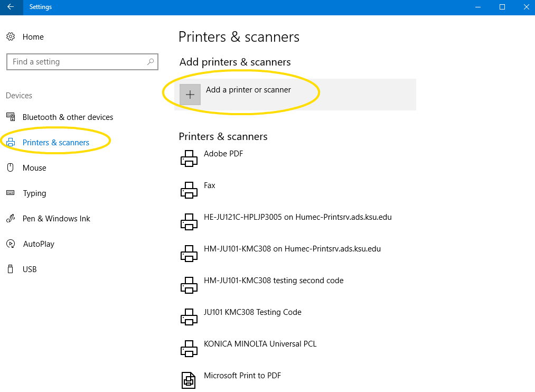The image size is (535, 392).
Task: Open Bluetooth & other devices
Action: (x=68, y=117)
